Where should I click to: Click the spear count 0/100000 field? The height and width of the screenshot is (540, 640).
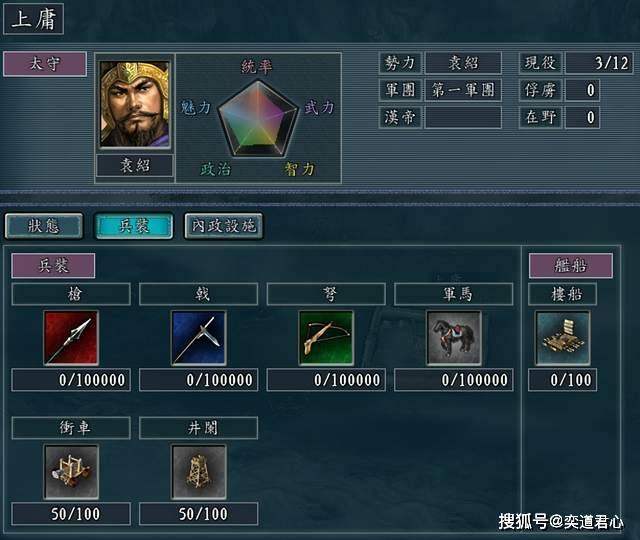[x=71, y=380]
